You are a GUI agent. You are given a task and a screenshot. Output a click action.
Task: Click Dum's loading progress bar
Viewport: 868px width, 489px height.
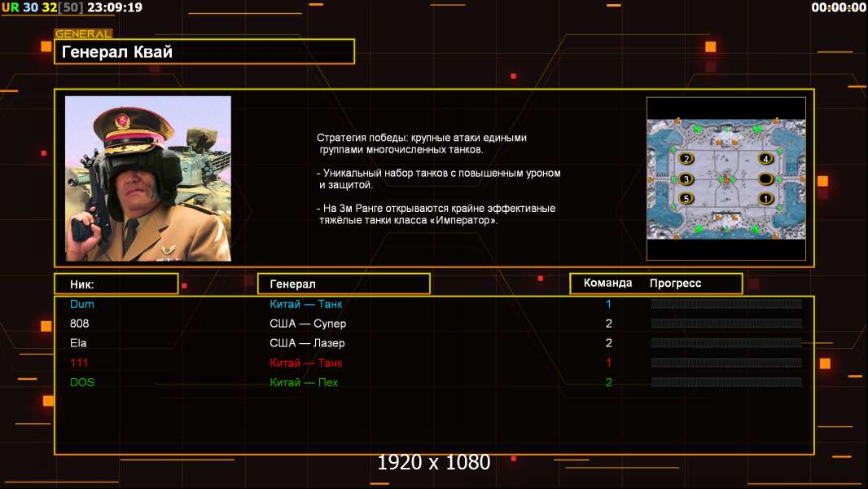pyautogui.click(x=726, y=303)
